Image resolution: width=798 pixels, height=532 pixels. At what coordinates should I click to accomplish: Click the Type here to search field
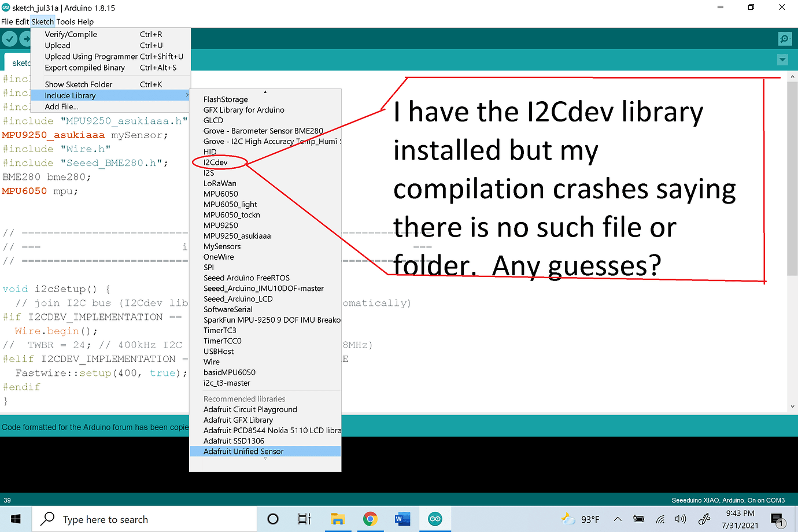145,519
